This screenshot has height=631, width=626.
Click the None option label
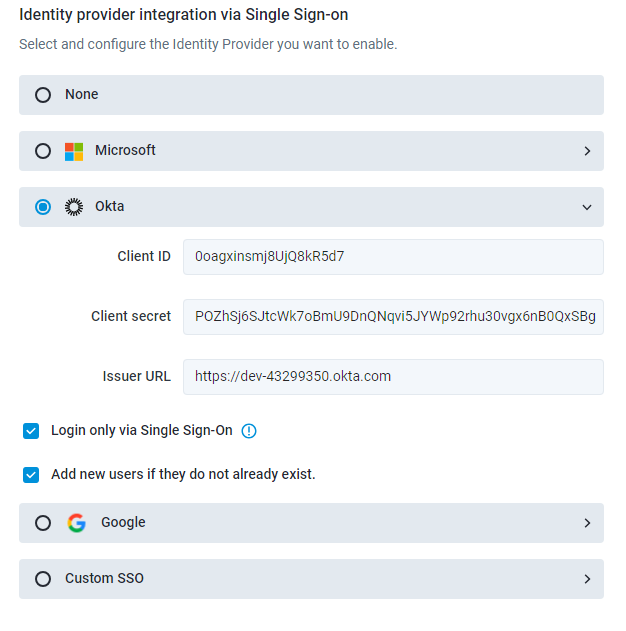(82, 95)
